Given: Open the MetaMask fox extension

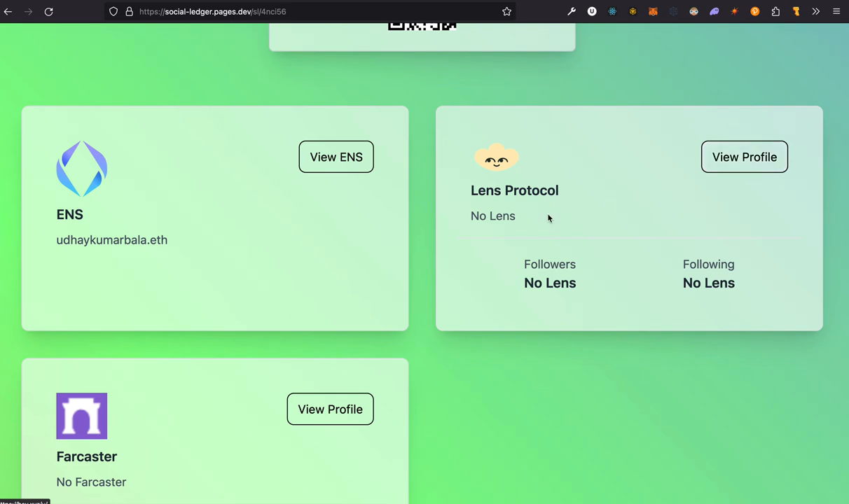Looking at the screenshot, I should pos(653,12).
